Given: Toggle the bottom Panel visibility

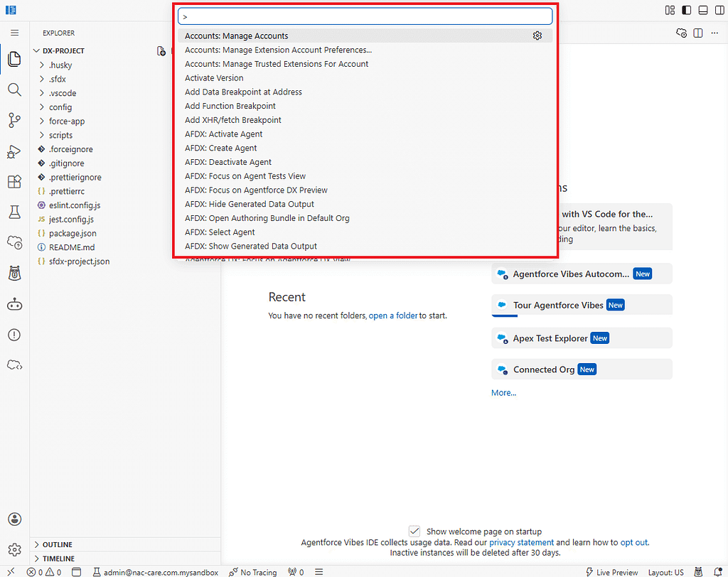Looking at the screenshot, I should (x=703, y=10).
